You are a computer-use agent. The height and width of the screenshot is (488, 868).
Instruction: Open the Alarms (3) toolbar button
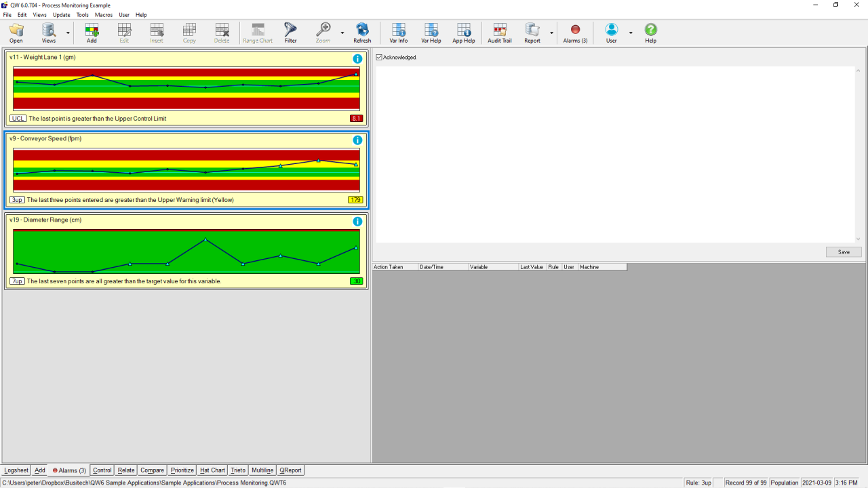[576, 33]
